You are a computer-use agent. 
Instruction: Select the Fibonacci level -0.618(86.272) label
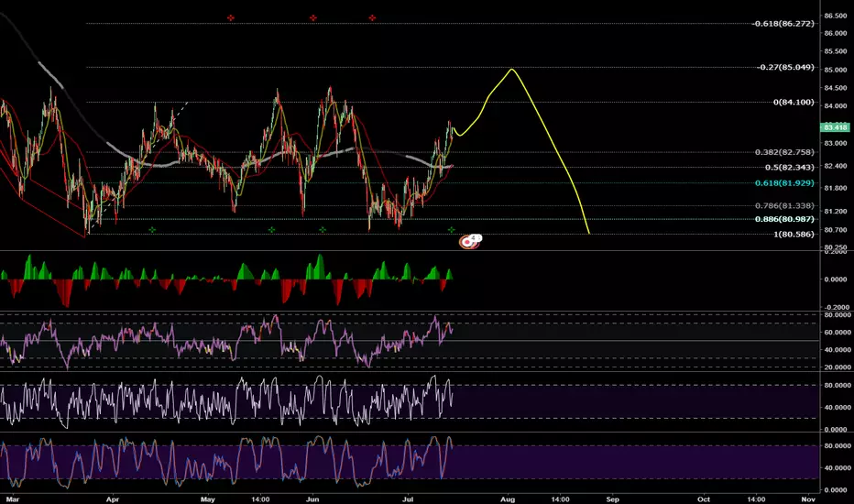point(783,24)
